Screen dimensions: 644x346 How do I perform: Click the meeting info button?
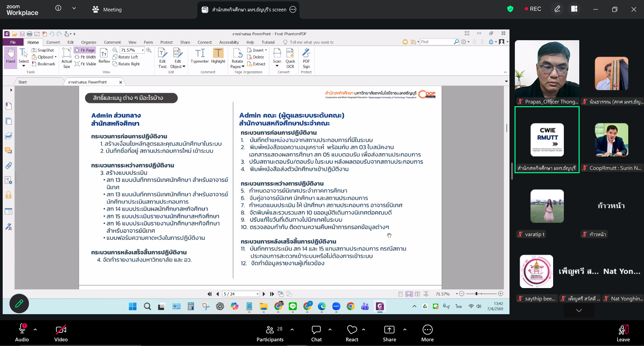(58, 8)
